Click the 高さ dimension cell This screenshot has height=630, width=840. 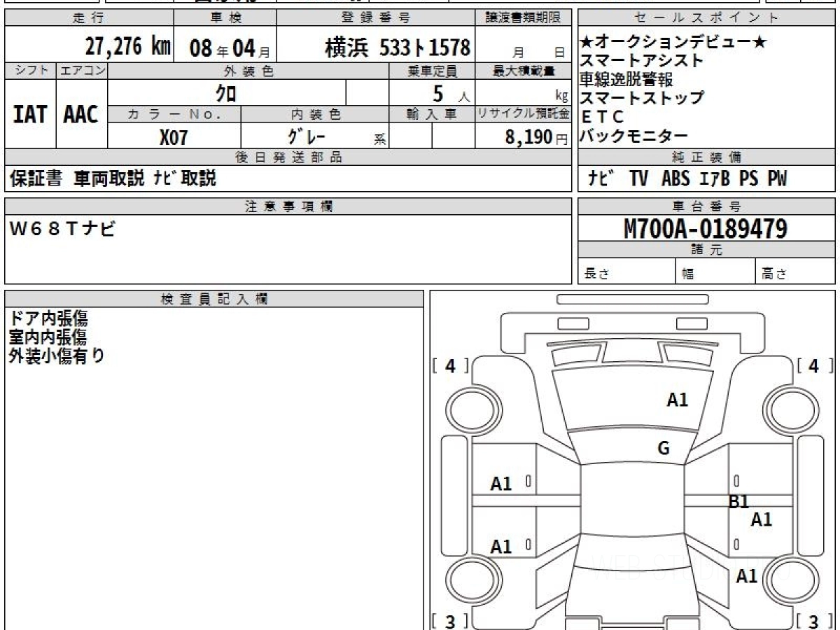(x=796, y=272)
